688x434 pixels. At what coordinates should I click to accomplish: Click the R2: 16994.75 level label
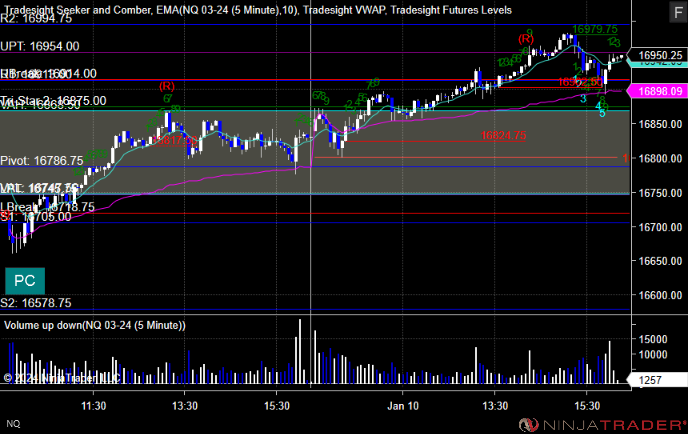tap(36, 18)
